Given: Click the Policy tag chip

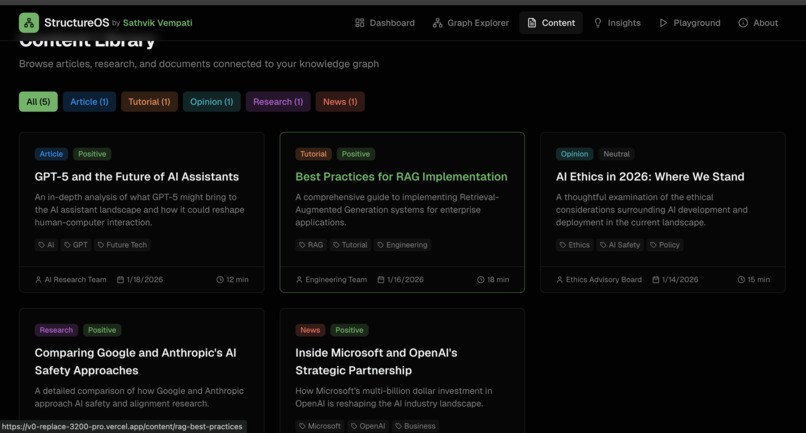Looking at the screenshot, I should 665,245.
